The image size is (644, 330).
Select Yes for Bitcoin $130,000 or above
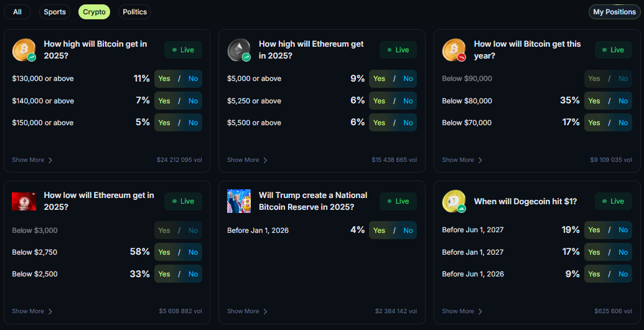pos(164,78)
